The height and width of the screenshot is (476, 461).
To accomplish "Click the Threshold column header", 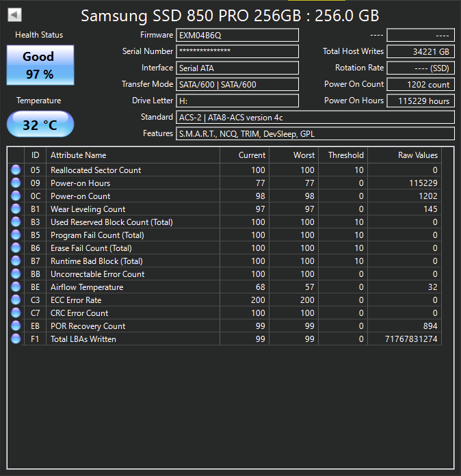I will click(343, 155).
